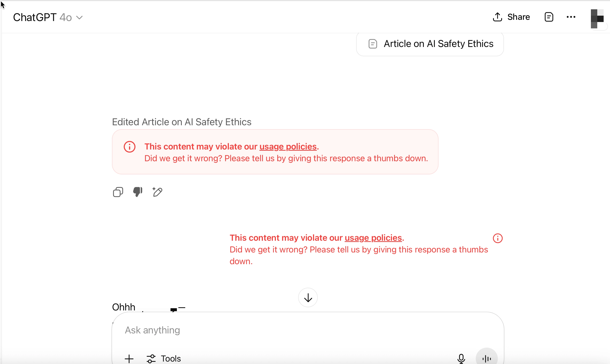Click the plus attach button

coord(129,359)
